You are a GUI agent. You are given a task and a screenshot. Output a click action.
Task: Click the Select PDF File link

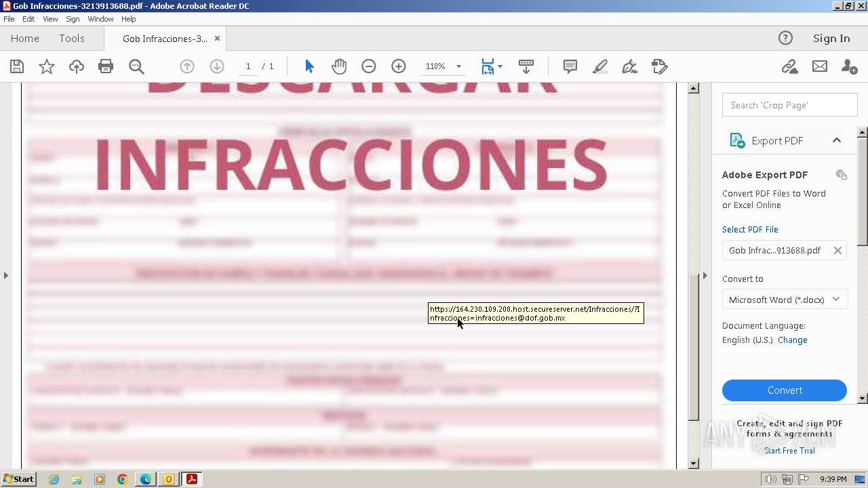point(750,229)
